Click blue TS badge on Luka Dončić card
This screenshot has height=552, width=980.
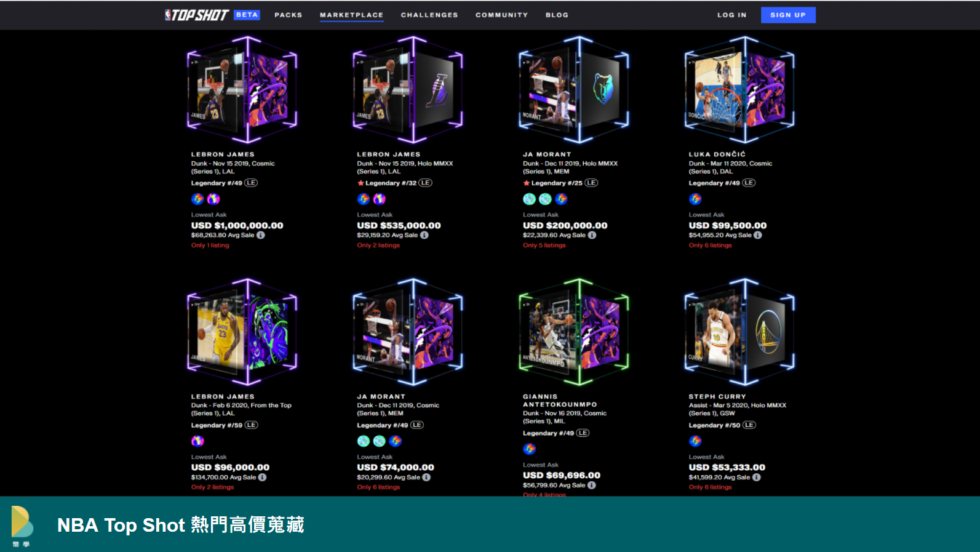(x=695, y=199)
